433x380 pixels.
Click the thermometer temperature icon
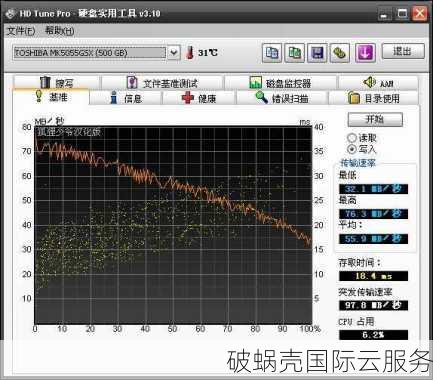click(190, 53)
